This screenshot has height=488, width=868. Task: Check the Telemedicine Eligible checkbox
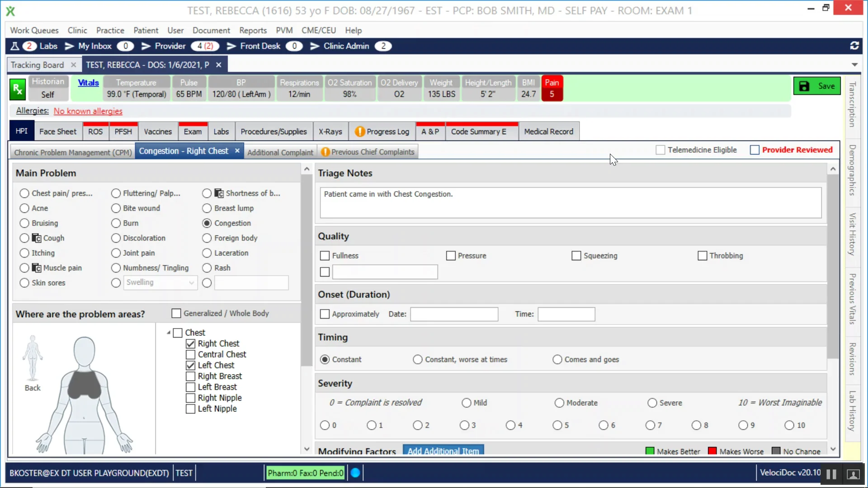[x=660, y=150]
